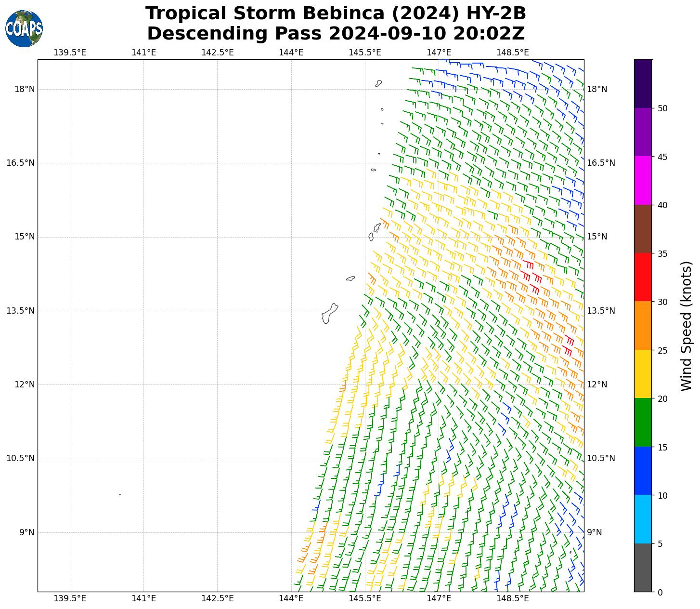Click the left axis label 13.5°N
The height and width of the screenshot is (609, 700).
point(20,311)
